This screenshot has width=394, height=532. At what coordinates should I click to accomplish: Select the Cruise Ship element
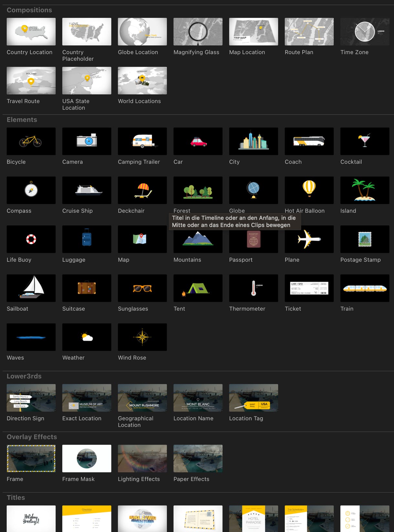[87, 190]
